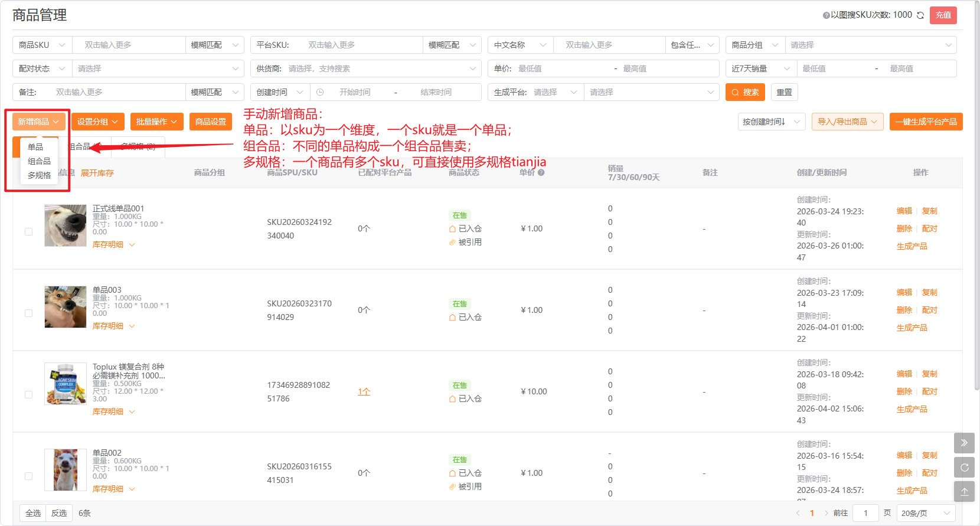Viewport: 980px width, 526px height.
Task: Select checkbox for 单品003 row
Action: [x=28, y=313]
